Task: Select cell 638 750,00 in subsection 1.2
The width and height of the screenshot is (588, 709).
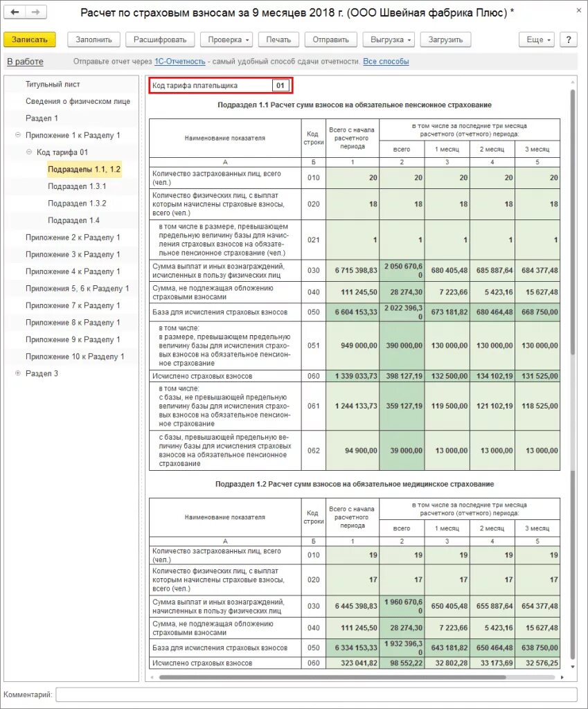Action: point(537,647)
